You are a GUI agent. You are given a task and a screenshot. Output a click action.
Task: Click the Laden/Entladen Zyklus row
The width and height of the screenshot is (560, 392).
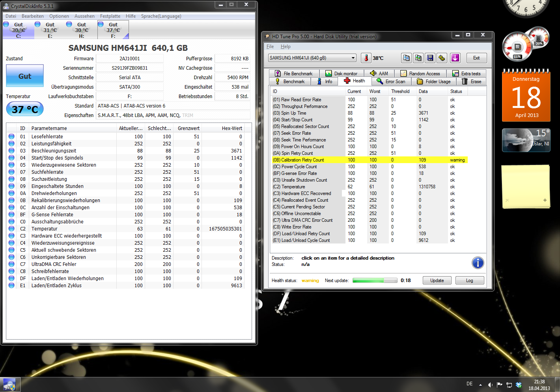pyautogui.click(x=125, y=286)
